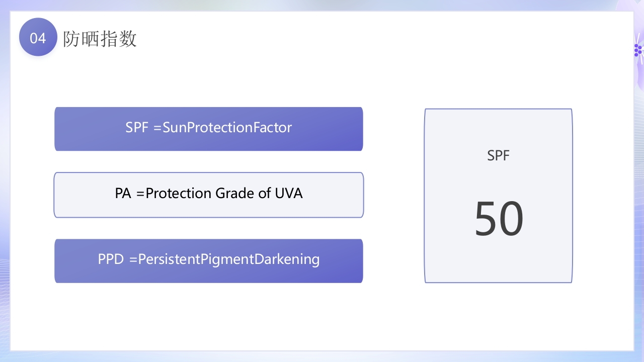Click the digit "5" in the large number
Screen dimensions: 644x362
[x=487, y=219]
